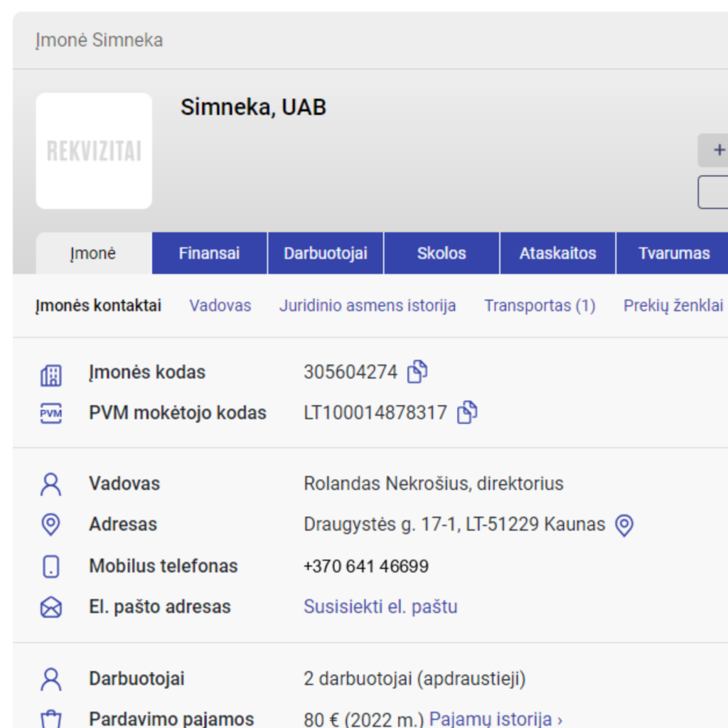Click the person icon beside Darbuotojai row
Screen dimensions: 728x728
(x=51, y=679)
